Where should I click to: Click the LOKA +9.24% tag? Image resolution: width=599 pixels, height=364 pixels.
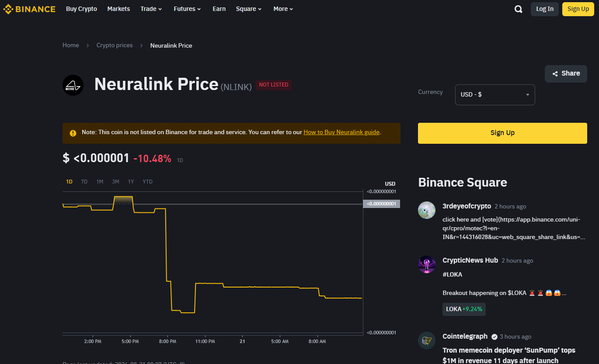point(464,309)
